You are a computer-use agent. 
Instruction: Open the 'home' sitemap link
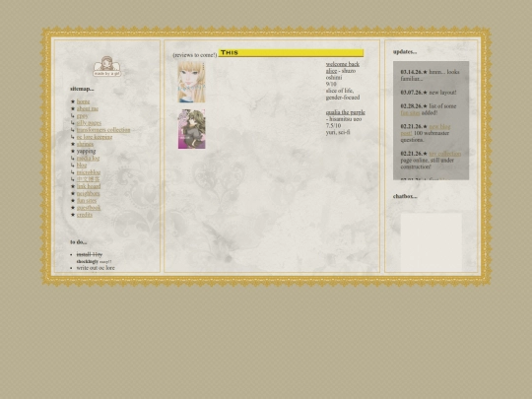(83, 101)
